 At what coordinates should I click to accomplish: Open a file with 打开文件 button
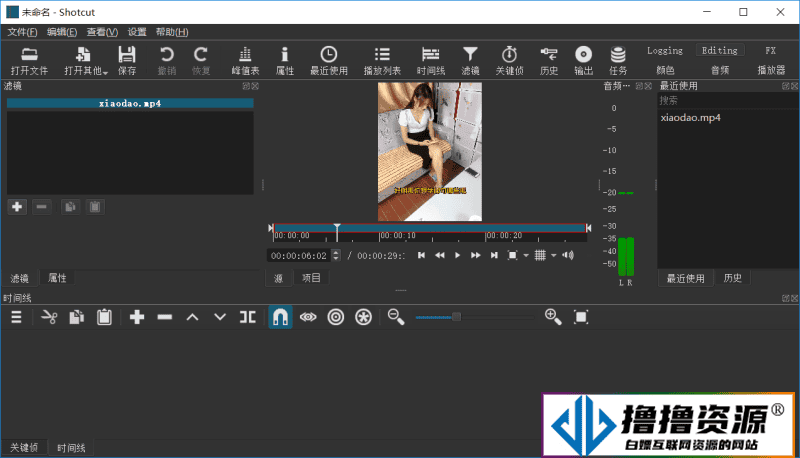coord(29,60)
